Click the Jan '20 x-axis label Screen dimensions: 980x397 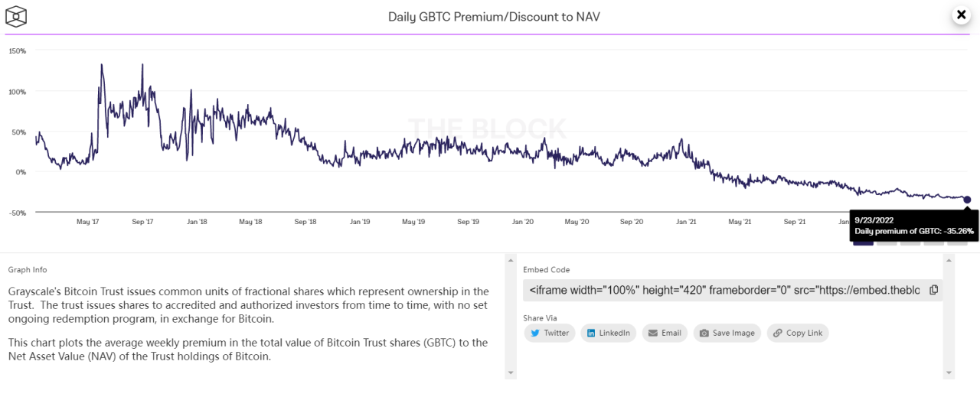coord(523,222)
